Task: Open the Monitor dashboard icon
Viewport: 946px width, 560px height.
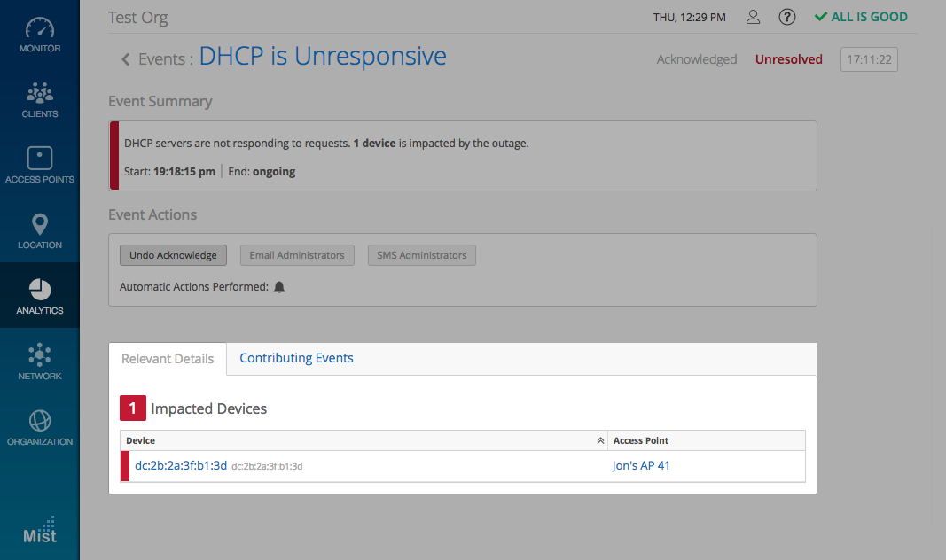Action: pyautogui.click(x=39, y=28)
